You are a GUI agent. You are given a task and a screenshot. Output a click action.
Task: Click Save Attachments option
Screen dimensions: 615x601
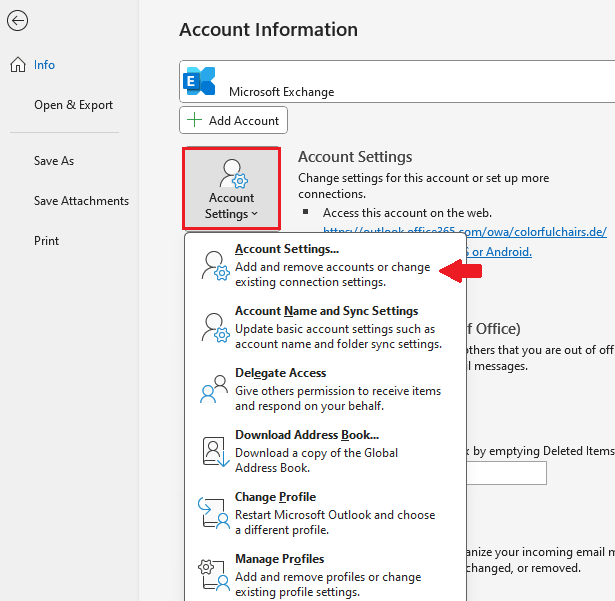coord(81,201)
